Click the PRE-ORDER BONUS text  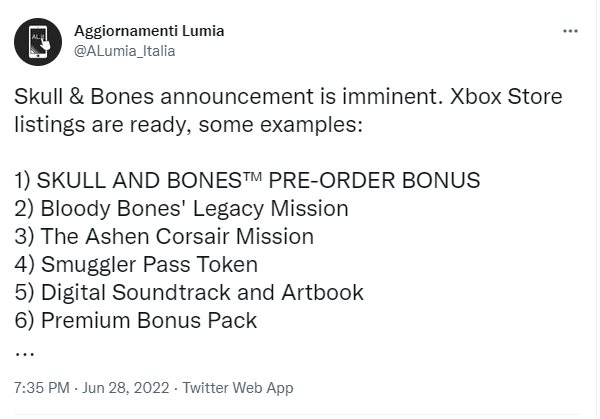(x=374, y=180)
